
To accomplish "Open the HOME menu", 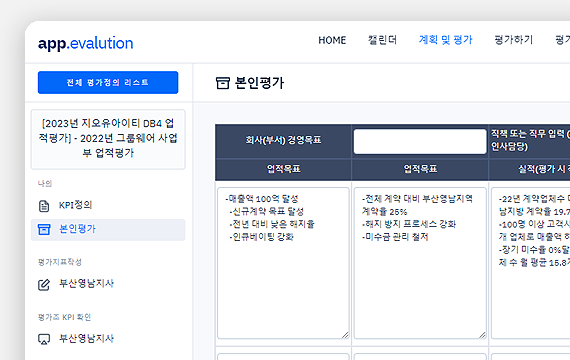I will [x=332, y=40].
